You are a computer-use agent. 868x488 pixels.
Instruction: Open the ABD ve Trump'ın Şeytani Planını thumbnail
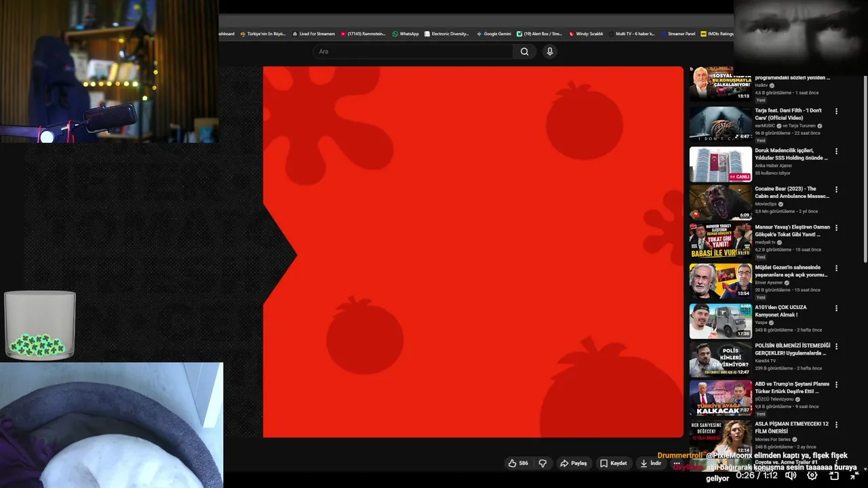[721, 398]
